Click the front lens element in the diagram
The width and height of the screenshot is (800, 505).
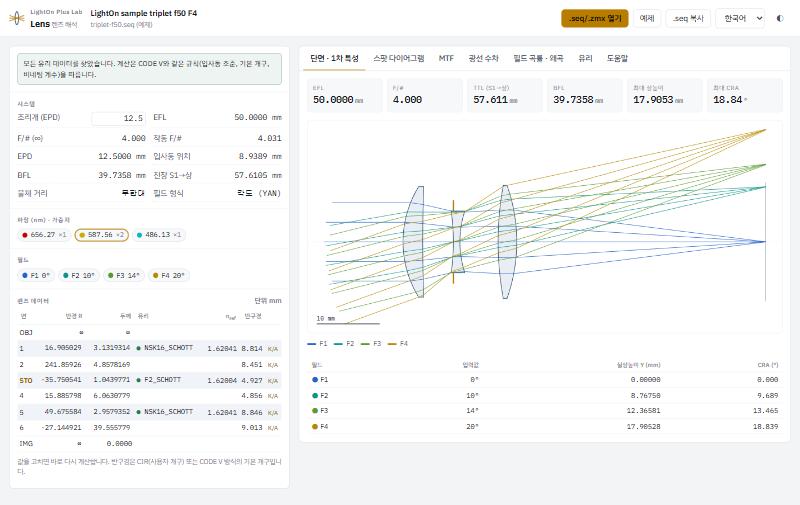(414, 242)
